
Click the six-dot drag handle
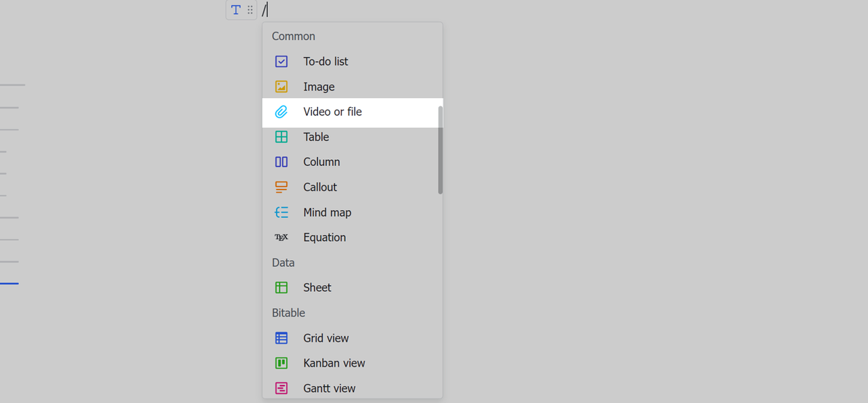pos(250,10)
